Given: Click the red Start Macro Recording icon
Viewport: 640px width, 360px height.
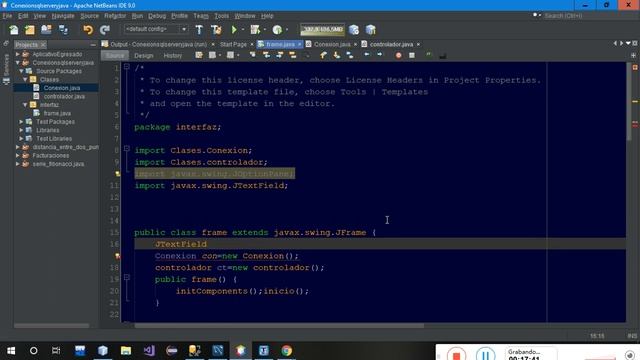Looking at the screenshot, I should click(x=398, y=55).
